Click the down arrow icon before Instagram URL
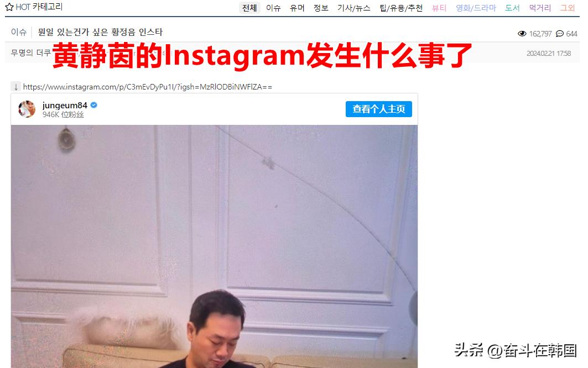The height and width of the screenshot is (368, 588). pos(15,87)
